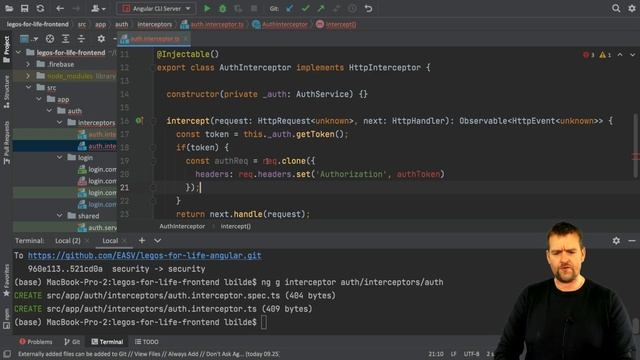Click the UTF-8 encoding status bar entry
The height and width of the screenshot is (360, 640).
pyautogui.click(x=471, y=354)
